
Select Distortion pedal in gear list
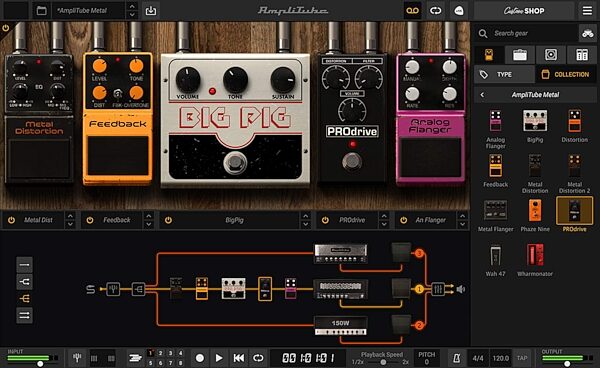point(574,126)
